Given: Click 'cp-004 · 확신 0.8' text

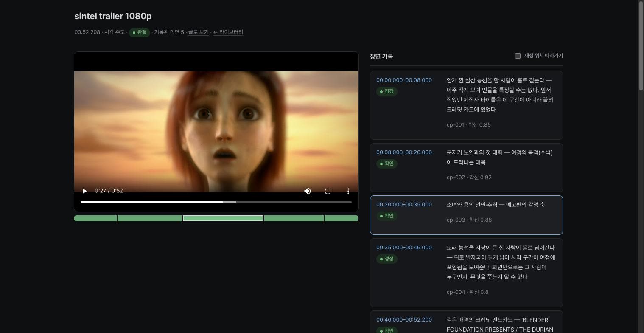Looking at the screenshot, I should 468,292.
